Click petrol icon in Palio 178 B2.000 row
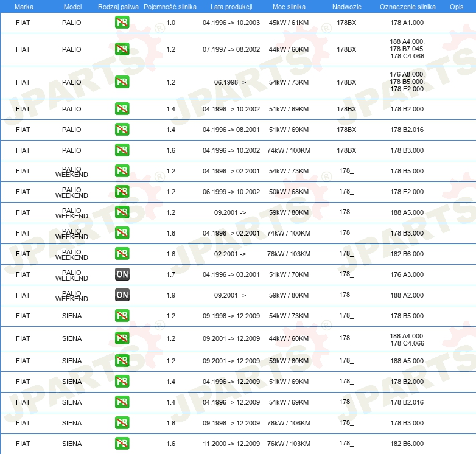This screenshot has height=454, width=476. click(122, 109)
